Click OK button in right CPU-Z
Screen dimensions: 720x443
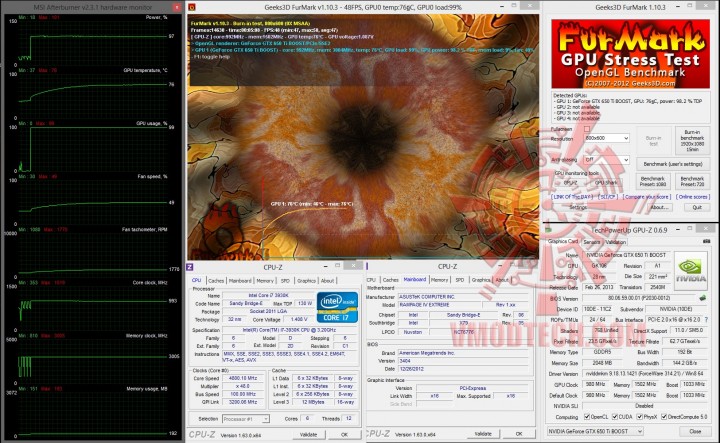pos(519,433)
